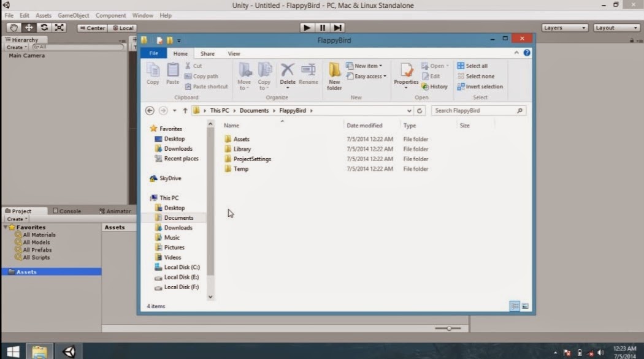Open Explorer File tab
This screenshot has height=359, width=644.
click(x=153, y=53)
